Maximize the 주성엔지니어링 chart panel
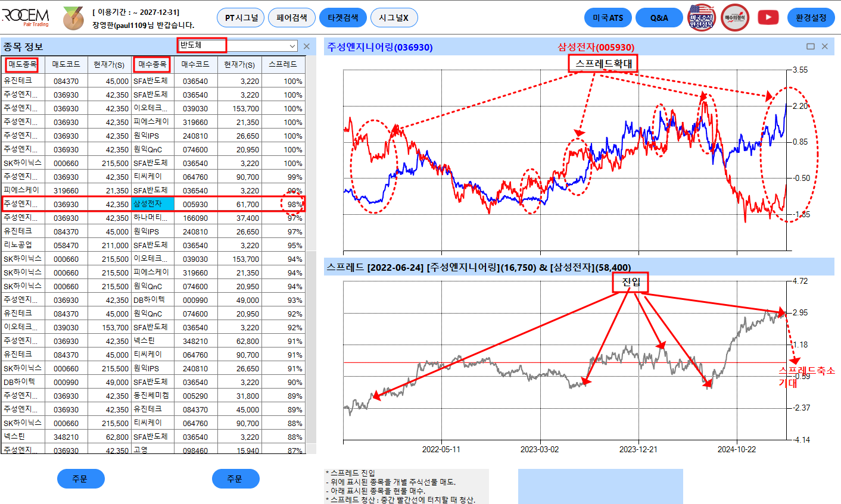 click(x=811, y=46)
